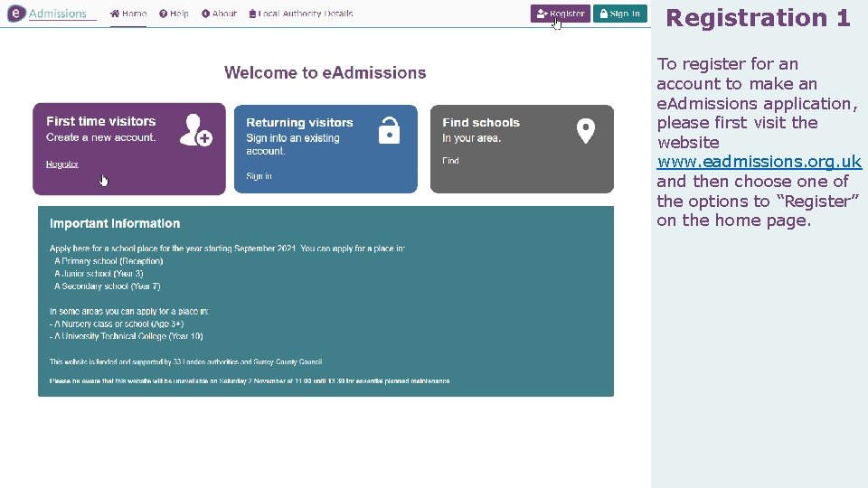This screenshot has height=488, width=868.
Task: Open the Help menu item
Action: (x=174, y=14)
